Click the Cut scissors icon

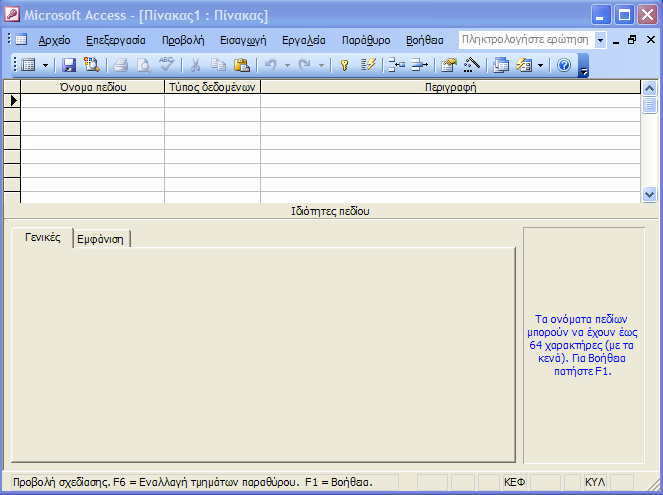pos(195,65)
